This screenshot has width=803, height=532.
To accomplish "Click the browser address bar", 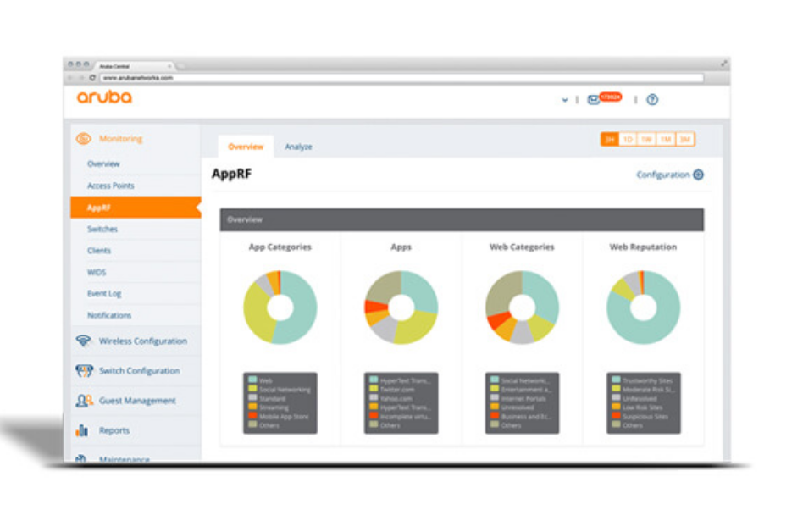I will 402,78.
